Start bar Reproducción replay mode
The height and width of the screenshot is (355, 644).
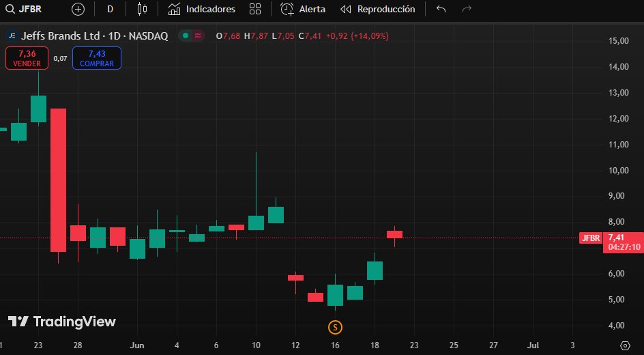[x=378, y=9]
